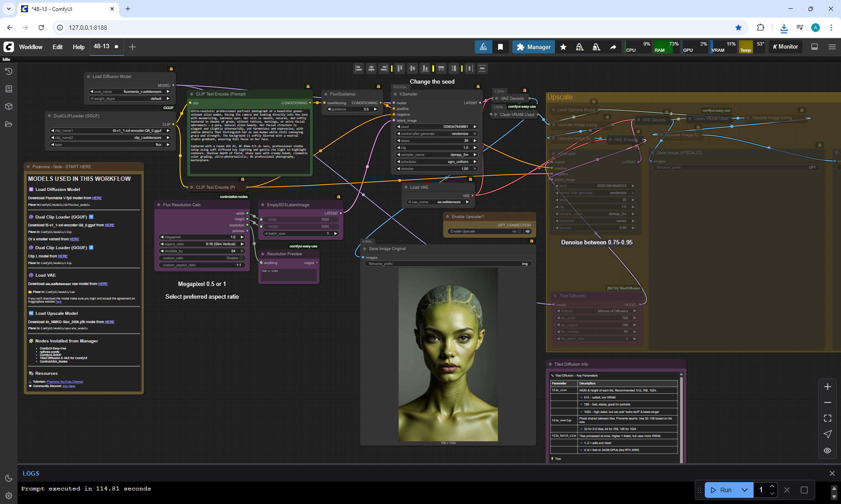Open the Workflow menu

coord(31,47)
